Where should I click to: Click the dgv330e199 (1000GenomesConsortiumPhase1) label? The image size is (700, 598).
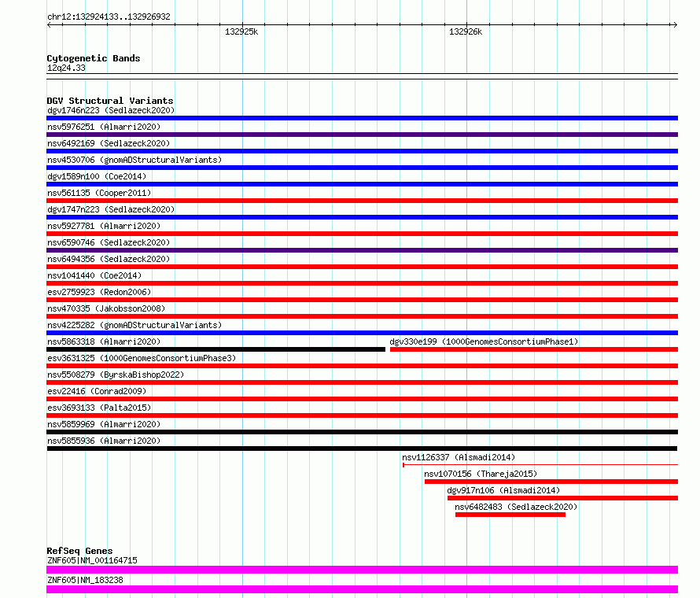484,341
